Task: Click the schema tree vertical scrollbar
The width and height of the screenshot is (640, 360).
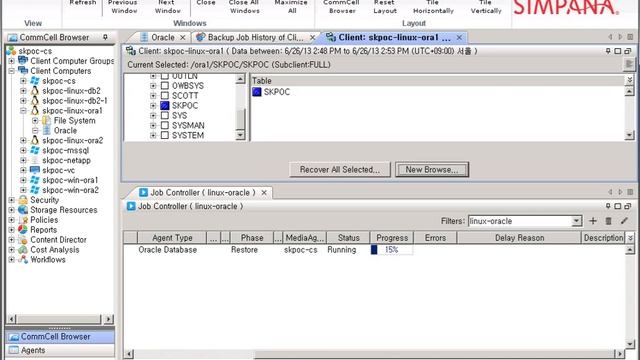Action: 240,108
